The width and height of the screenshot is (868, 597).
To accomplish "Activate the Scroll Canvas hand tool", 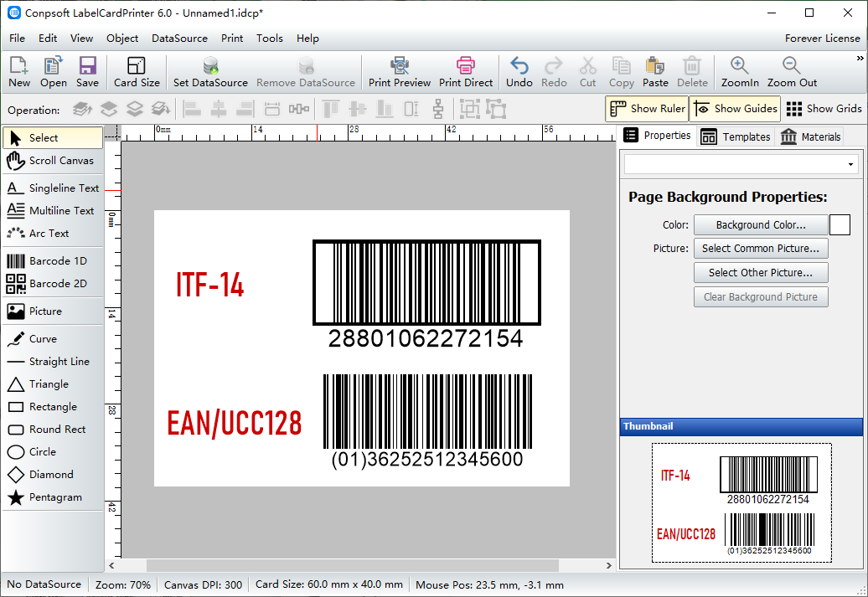I will click(x=53, y=161).
